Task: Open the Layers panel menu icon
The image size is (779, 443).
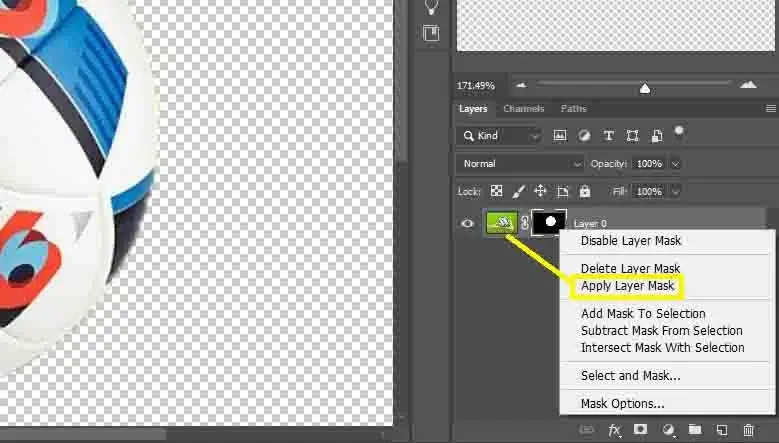Action: click(x=771, y=108)
